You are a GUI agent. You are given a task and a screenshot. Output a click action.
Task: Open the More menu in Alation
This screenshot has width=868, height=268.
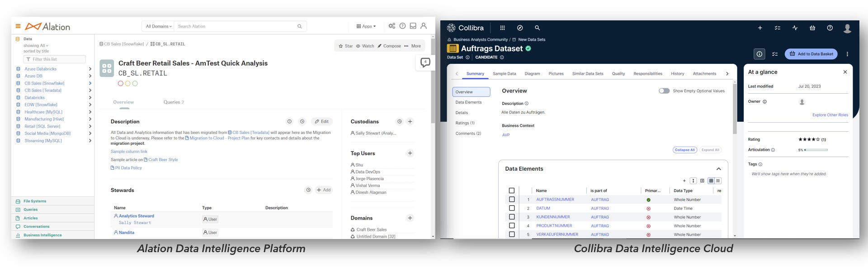413,46
